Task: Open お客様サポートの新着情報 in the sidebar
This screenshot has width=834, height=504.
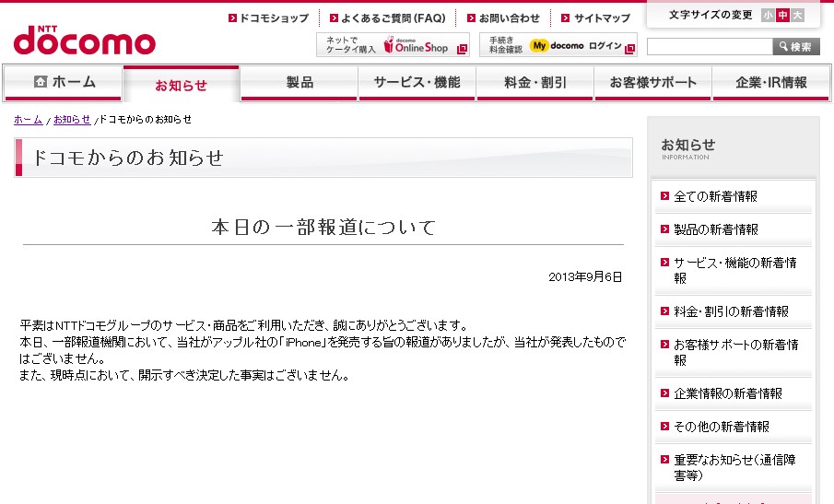Action: coord(736,352)
